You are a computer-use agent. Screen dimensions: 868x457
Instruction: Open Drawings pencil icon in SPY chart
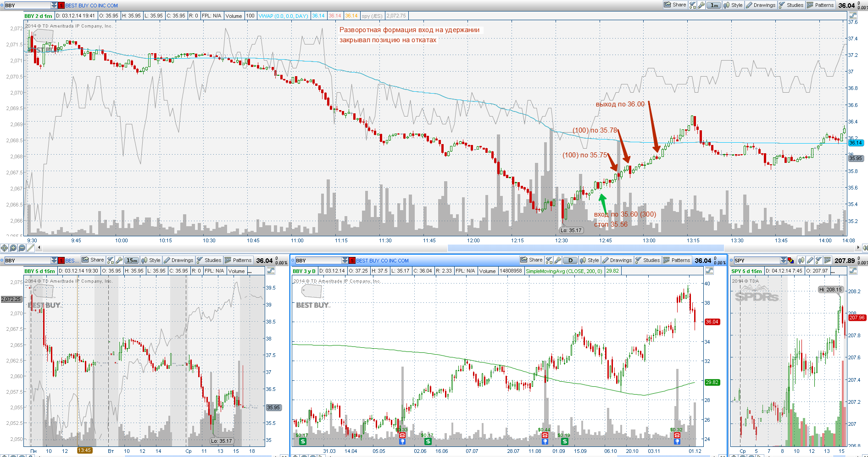point(810,260)
